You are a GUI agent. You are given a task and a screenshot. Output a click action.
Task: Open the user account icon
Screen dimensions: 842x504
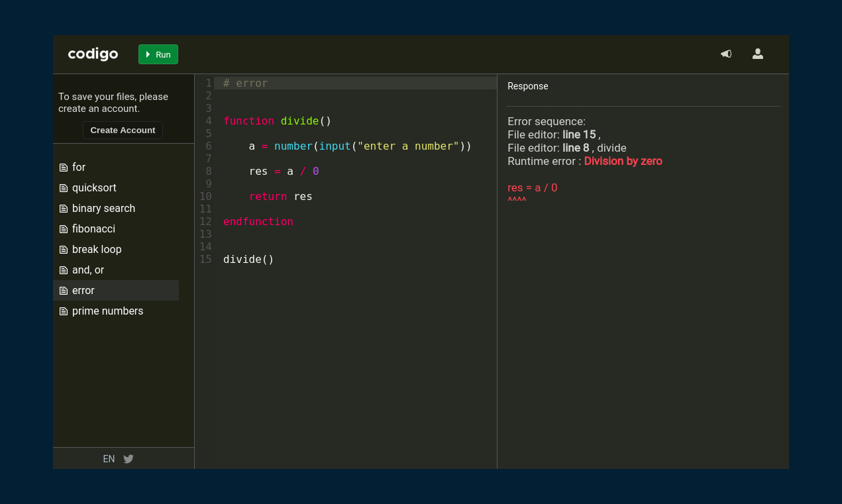click(758, 54)
